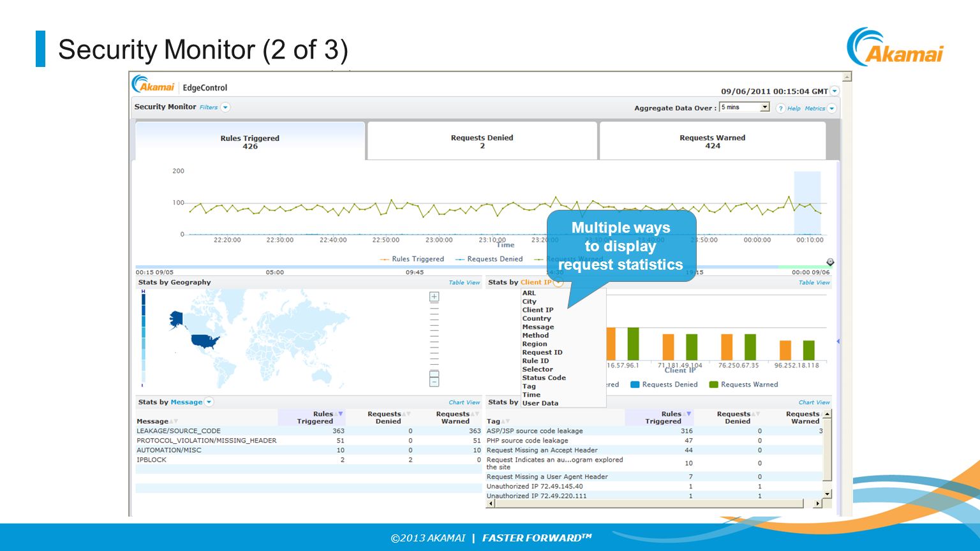Sort Message table by Requests Warned
This screenshot has width=980, height=551.
(457, 418)
